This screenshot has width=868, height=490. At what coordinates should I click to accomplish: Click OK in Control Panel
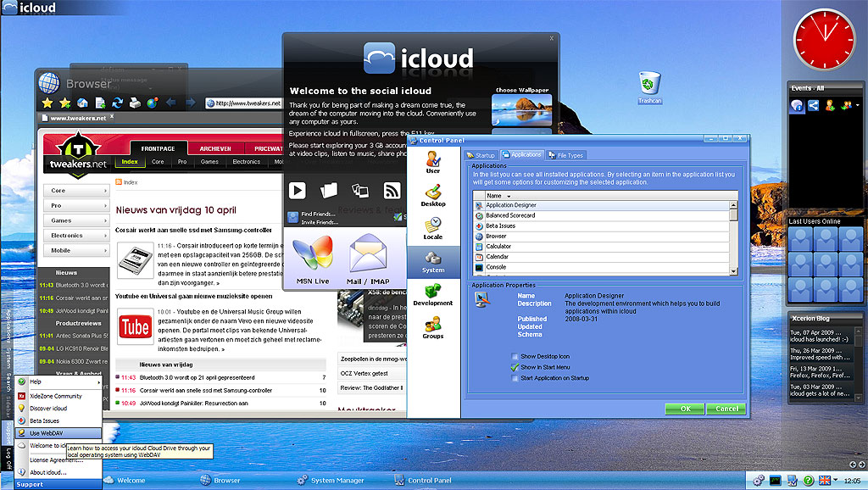[x=685, y=409]
